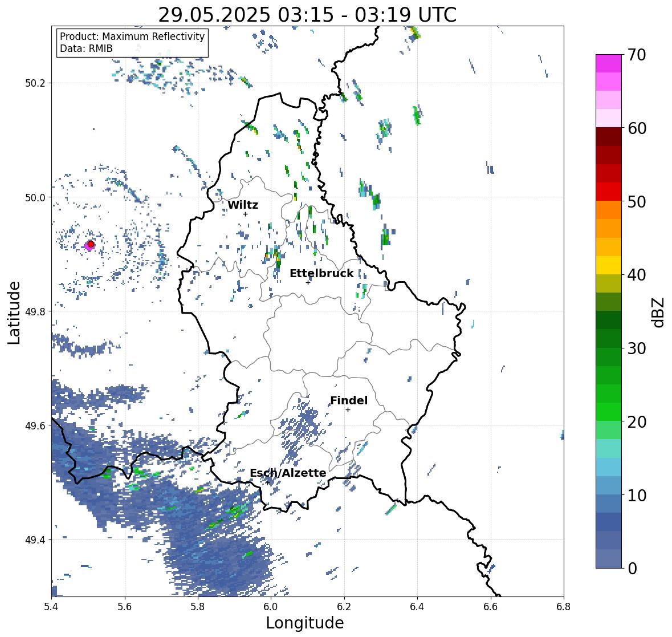Image resolution: width=672 pixels, height=637 pixels.
Task: Click the 6.0 longitude tick label
Action: [x=271, y=607]
